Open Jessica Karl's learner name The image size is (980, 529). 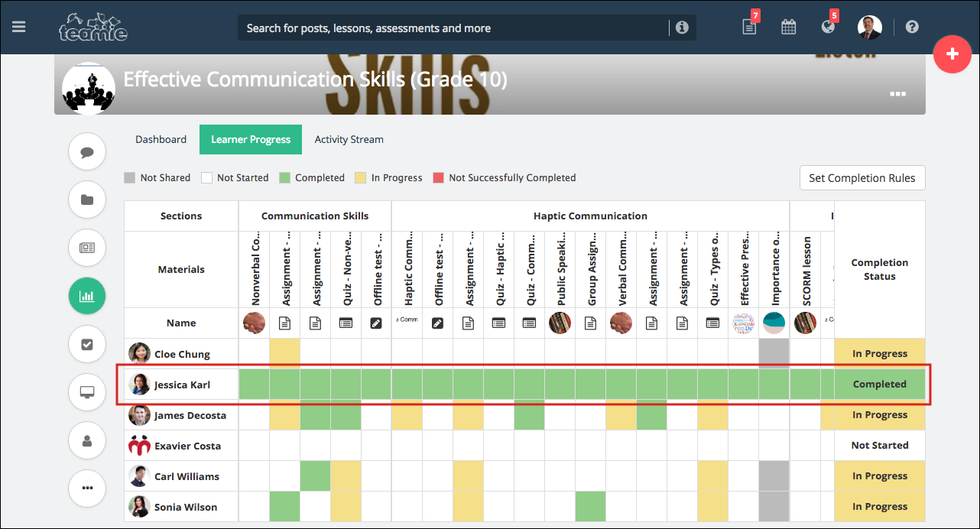click(182, 385)
